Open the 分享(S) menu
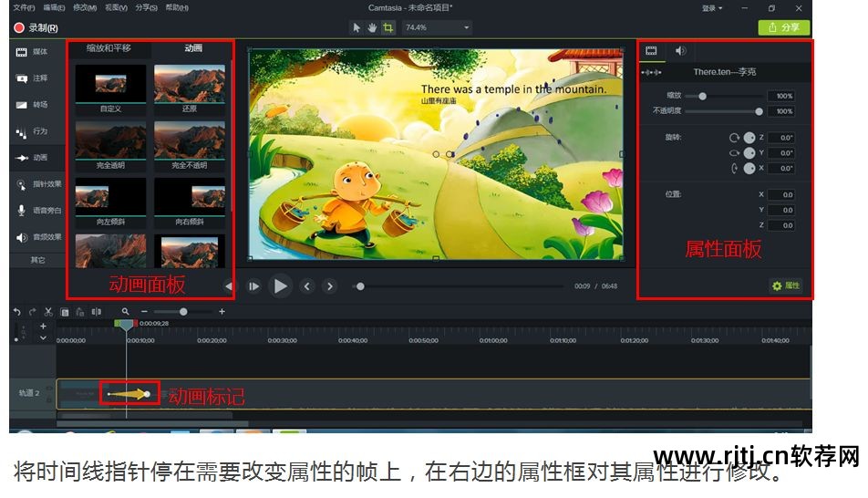The width and height of the screenshot is (868, 498). click(146, 8)
